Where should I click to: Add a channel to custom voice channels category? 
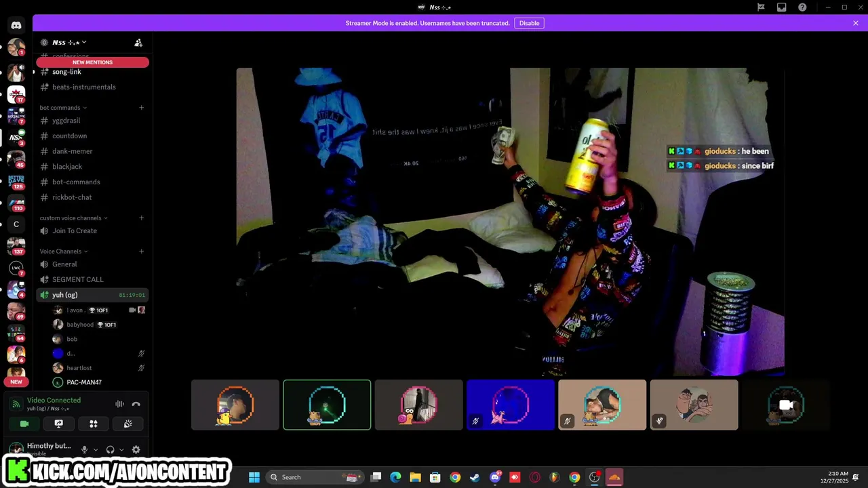click(x=142, y=218)
